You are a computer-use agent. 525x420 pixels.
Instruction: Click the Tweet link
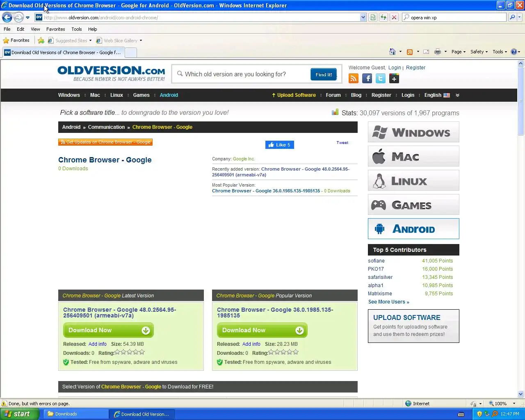coord(342,143)
